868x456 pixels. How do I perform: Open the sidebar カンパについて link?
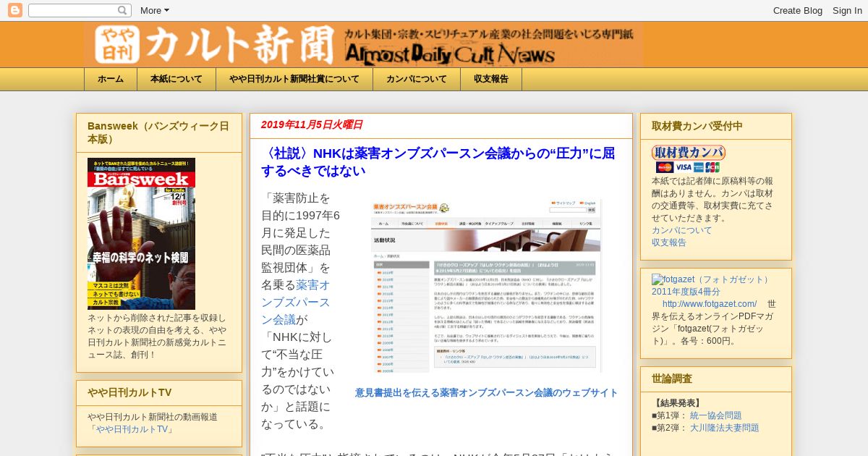[x=681, y=230]
